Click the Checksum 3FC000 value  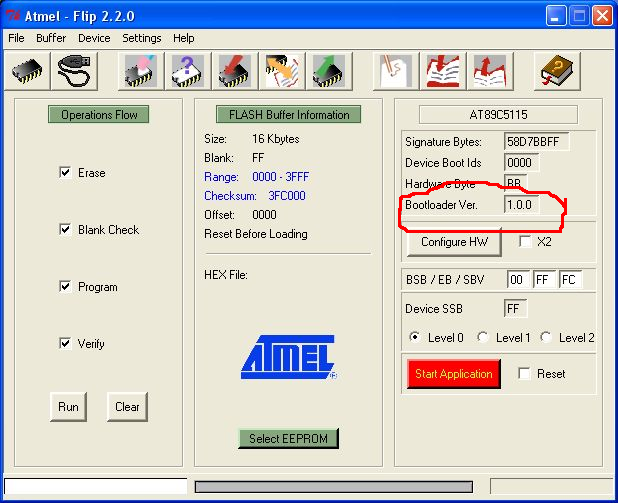[x=287, y=196]
